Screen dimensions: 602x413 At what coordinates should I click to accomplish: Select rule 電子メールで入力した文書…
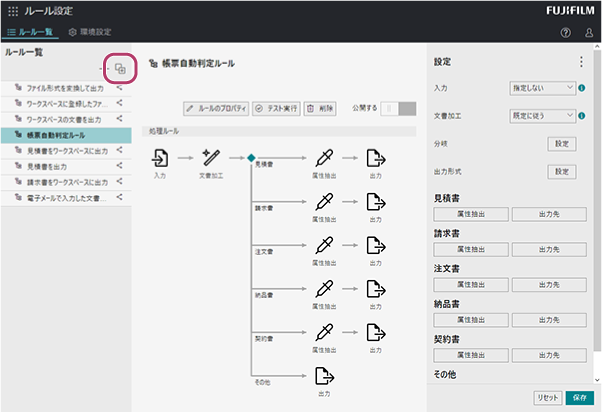point(66,198)
